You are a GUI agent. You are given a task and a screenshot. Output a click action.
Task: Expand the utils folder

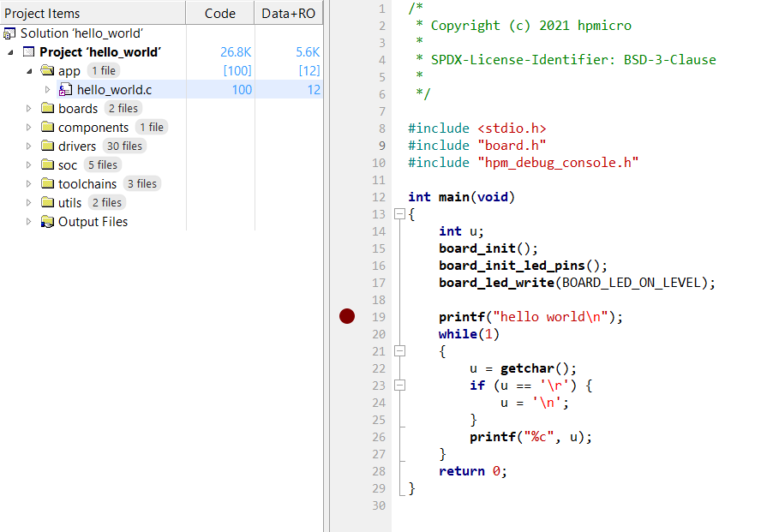(x=29, y=202)
